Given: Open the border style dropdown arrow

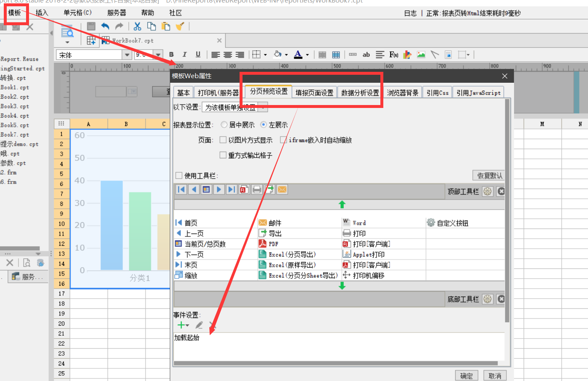Looking at the screenshot, I should point(265,55).
